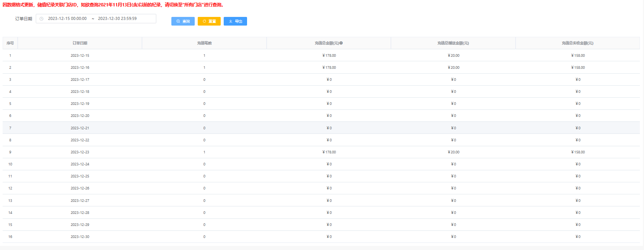644x250 pixels.
Task: Click the 充值总赠送金额(元) column header
Action: 453,43
